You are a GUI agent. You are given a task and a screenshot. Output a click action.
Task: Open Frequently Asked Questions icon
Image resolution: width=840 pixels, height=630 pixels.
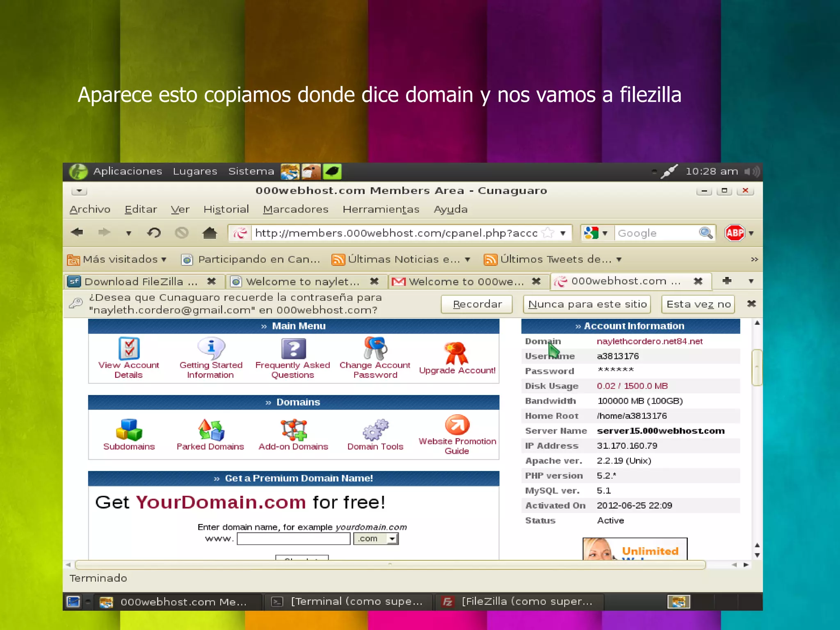point(293,349)
